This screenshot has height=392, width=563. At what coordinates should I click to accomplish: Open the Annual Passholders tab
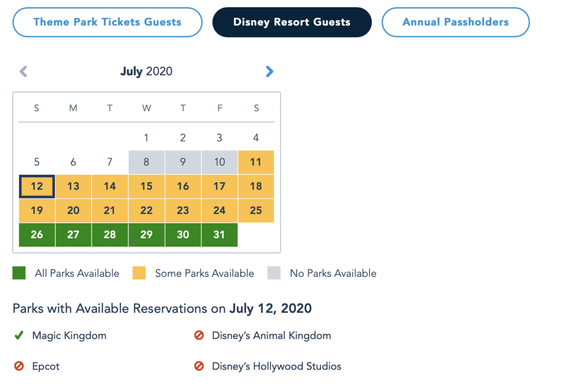tap(456, 22)
